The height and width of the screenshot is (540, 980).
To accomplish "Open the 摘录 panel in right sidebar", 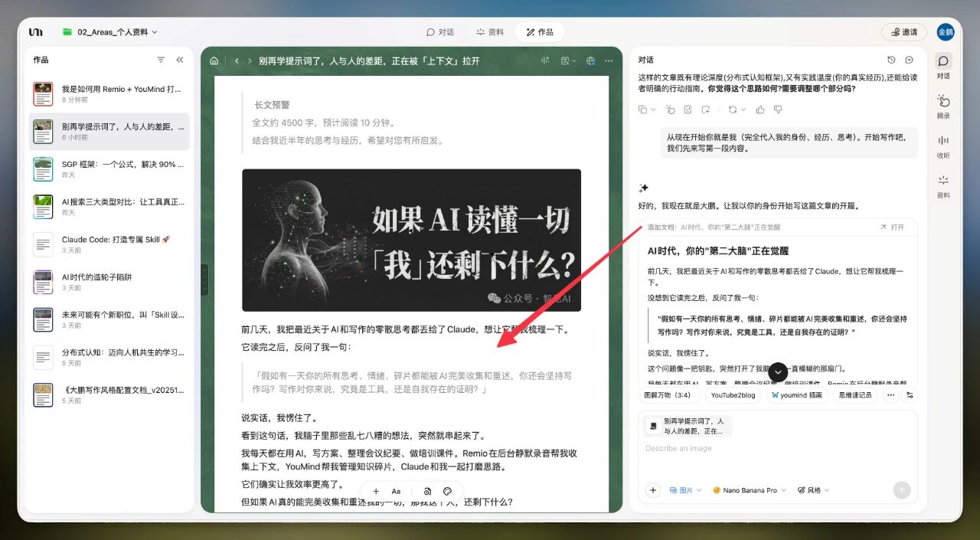I will [943, 106].
